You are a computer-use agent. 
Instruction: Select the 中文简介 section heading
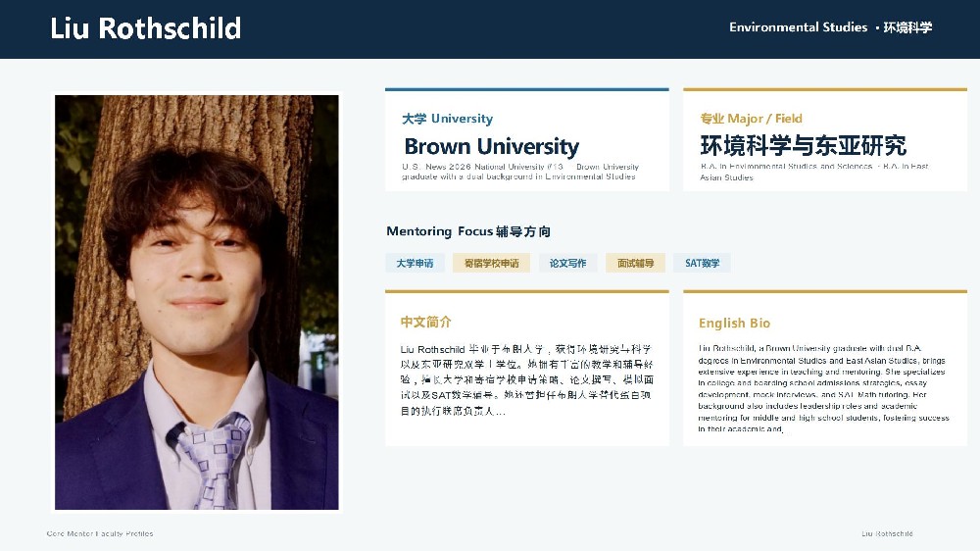pos(425,322)
